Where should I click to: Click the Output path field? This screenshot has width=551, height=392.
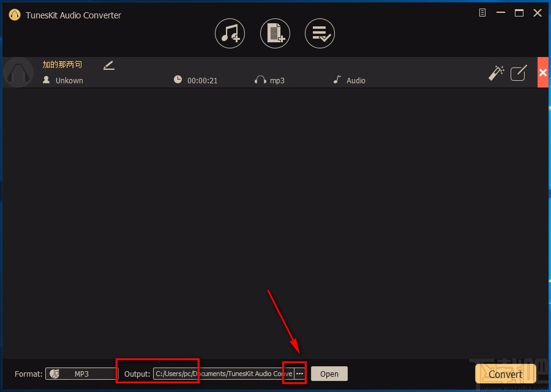click(223, 374)
